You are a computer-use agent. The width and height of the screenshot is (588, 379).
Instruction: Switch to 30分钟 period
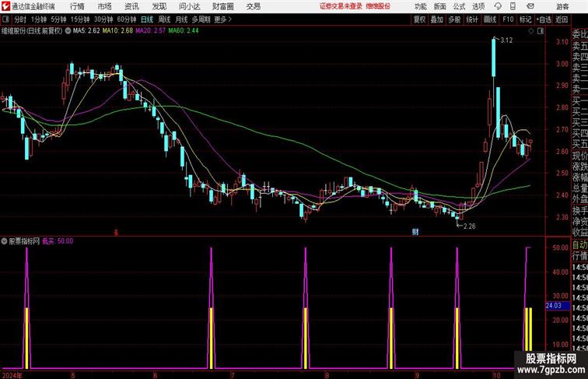103,19
